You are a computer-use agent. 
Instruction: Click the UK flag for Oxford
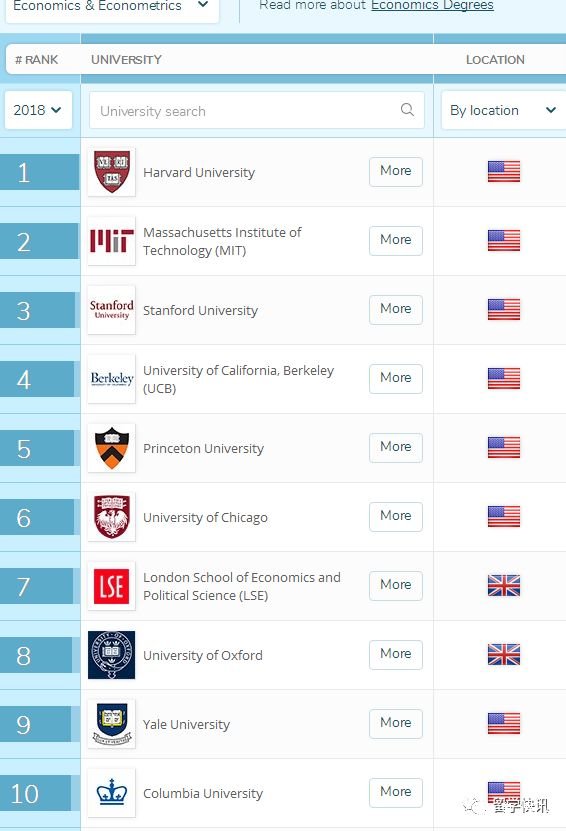503,654
